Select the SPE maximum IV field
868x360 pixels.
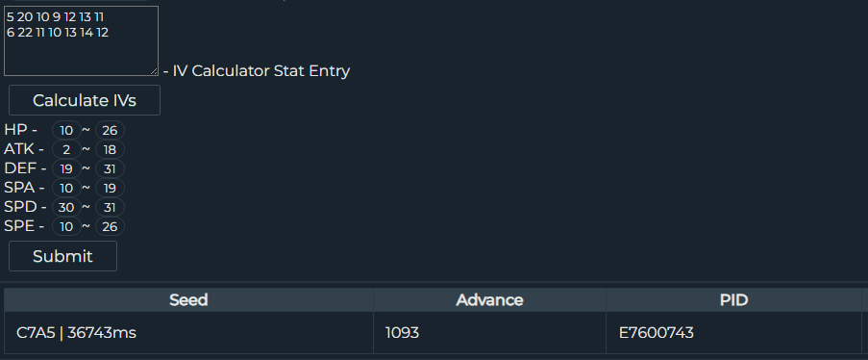pos(110,226)
